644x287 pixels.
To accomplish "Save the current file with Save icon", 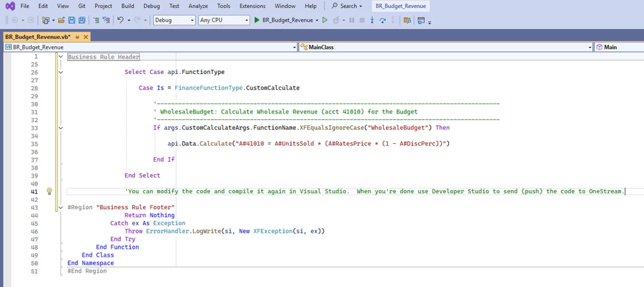I will coord(71,20).
